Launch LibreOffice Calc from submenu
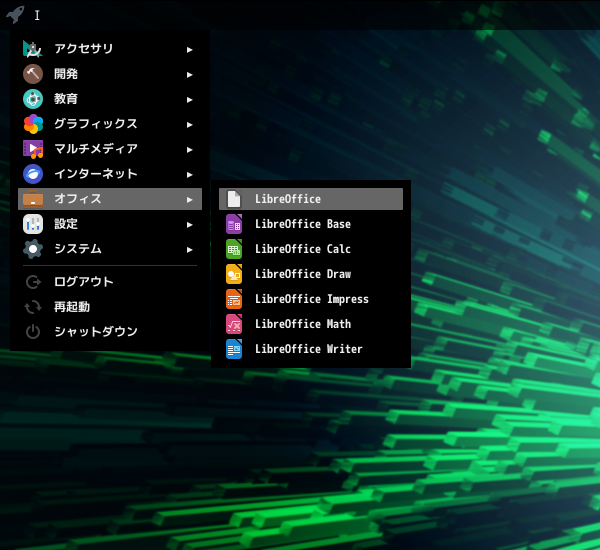This screenshot has width=600, height=550. pos(311,249)
